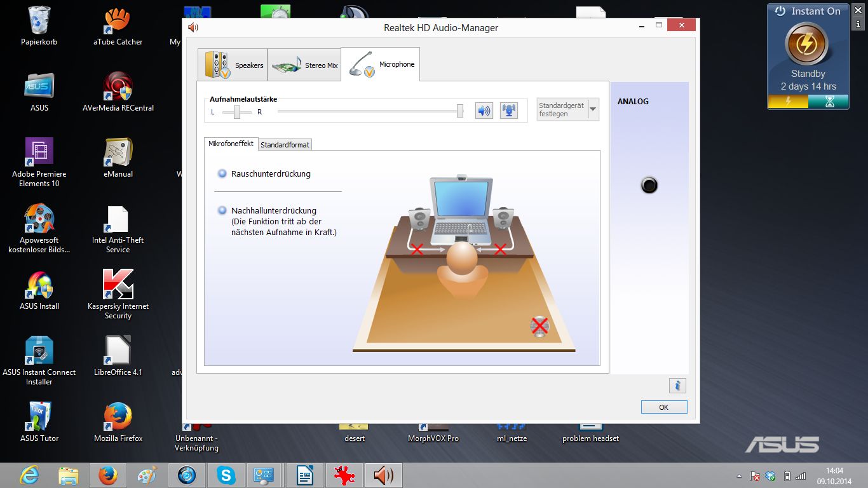Open Adobe Premiere Elements 10
868x488 pixels.
click(39, 163)
